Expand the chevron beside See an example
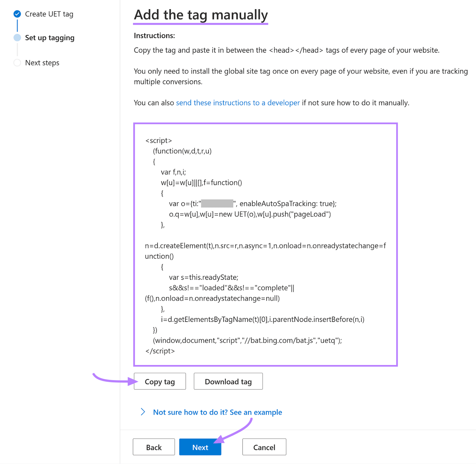This screenshot has width=476, height=464. [x=143, y=412]
